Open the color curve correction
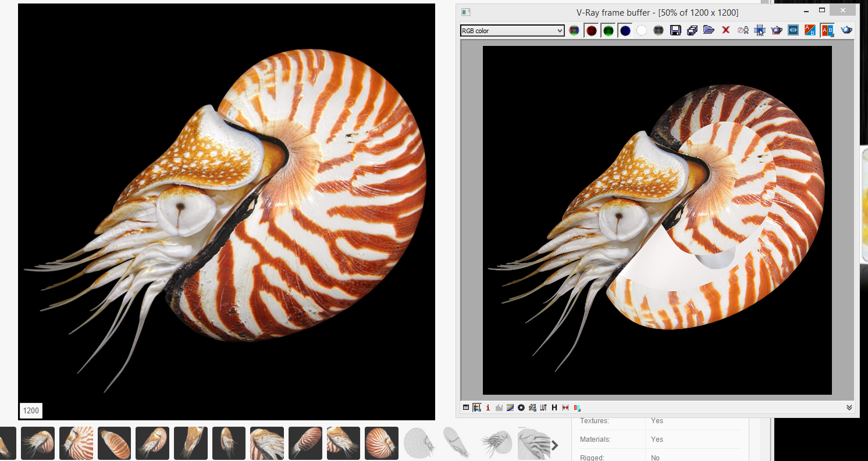The image size is (868, 461). point(510,408)
